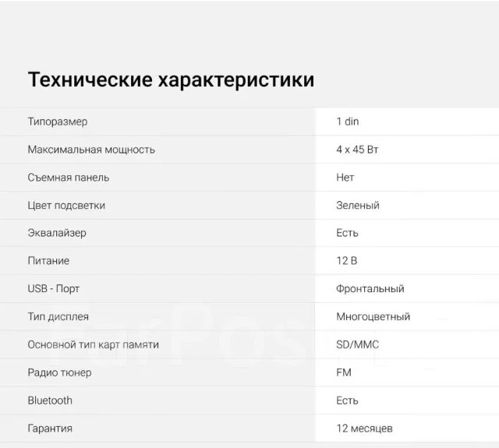Click 'Есть' in the Эквалайзер row
Viewport: 499px width, 448px height.
347,233
